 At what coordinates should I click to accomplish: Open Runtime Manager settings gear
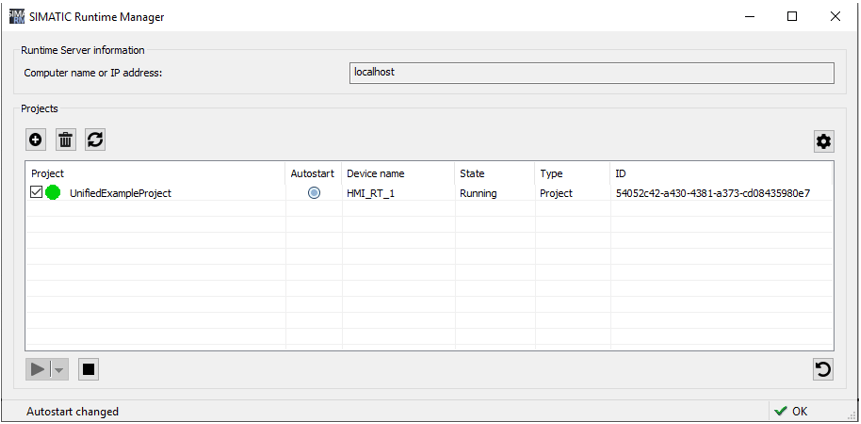[x=824, y=142]
